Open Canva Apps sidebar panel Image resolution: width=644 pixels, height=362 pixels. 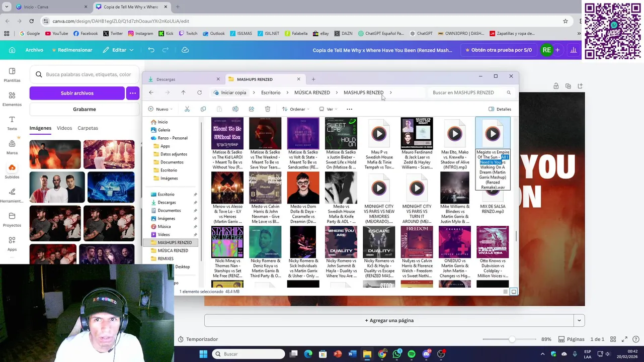(12, 244)
